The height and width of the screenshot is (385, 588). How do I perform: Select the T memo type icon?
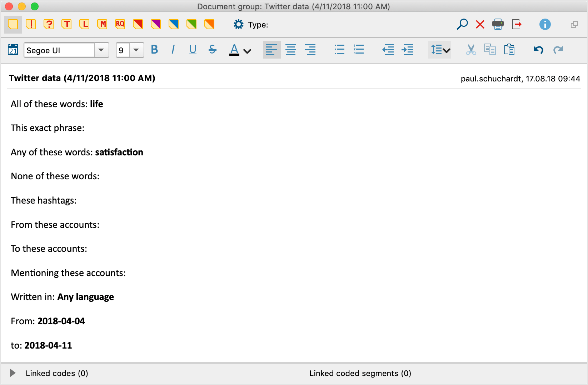coord(66,24)
